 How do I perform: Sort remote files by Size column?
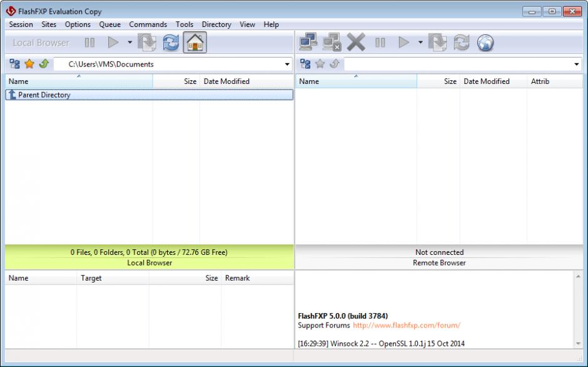[x=438, y=81]
